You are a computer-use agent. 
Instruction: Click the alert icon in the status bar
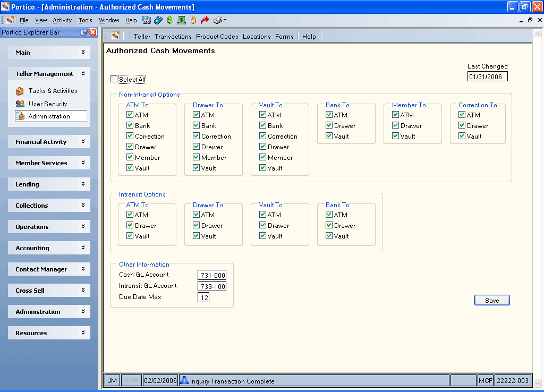click(x=184, y=380)
